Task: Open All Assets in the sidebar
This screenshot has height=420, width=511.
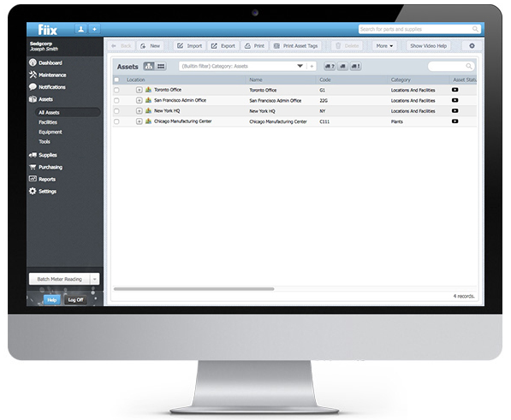Action: [x=67, y=112]
